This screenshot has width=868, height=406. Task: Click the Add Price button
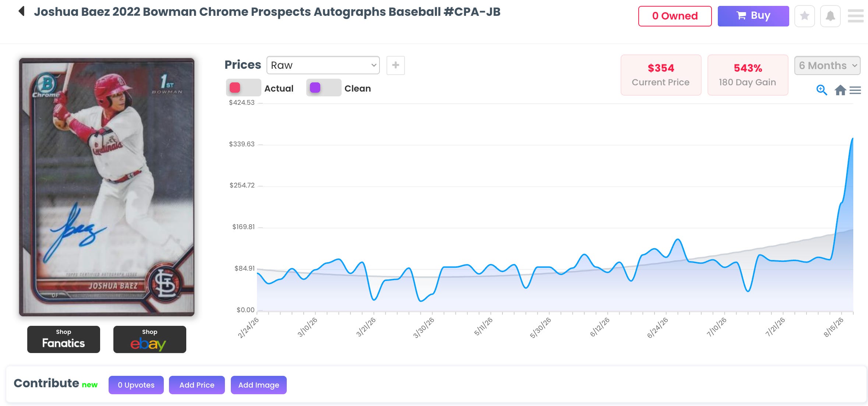197,385
